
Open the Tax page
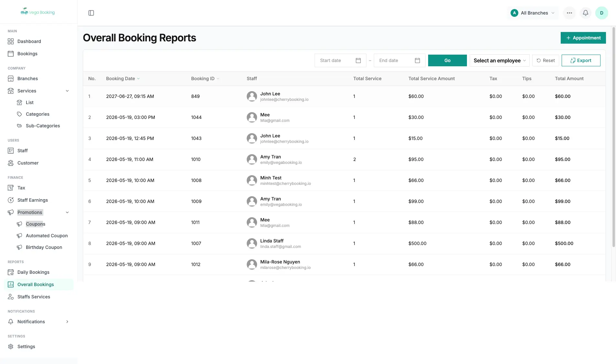(x=39, y=188)
